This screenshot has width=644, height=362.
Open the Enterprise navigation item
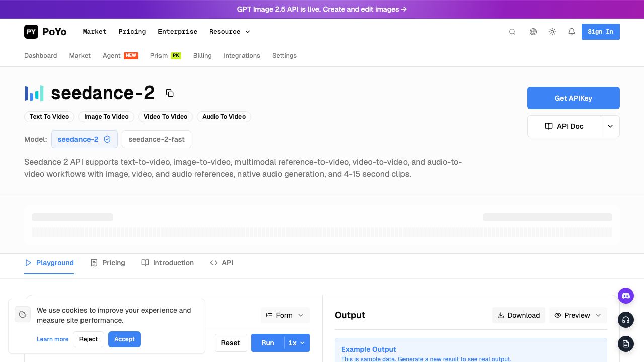178,32
